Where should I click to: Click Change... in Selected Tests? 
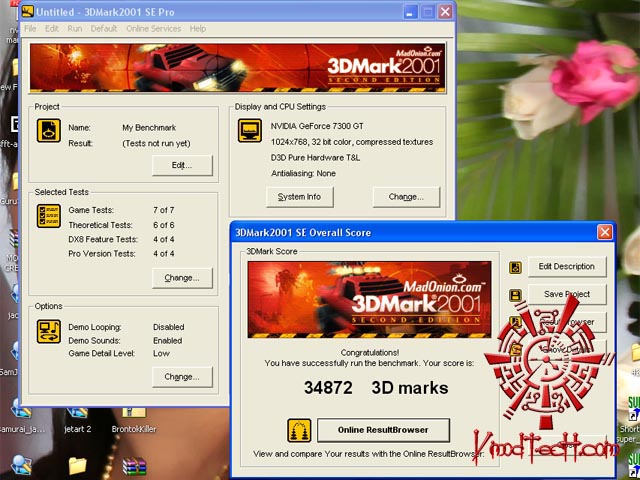[x=182, y=278]
